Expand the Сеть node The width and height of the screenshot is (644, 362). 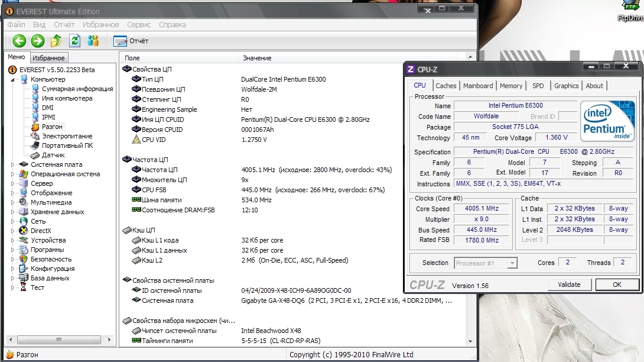coord(12,221)
